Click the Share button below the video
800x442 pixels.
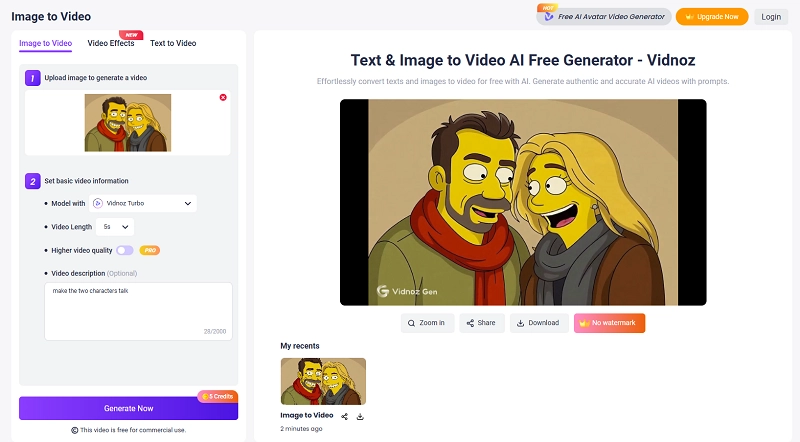point(481,323)
